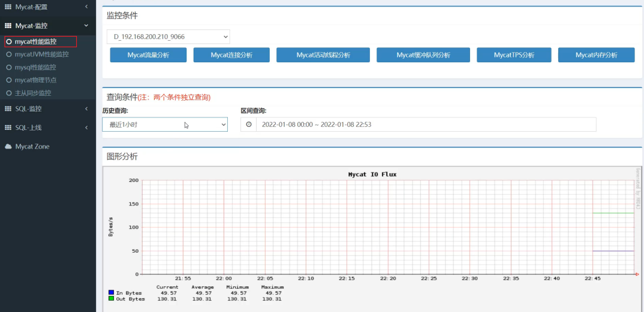Click the Maximum 49.57 In Bytes value
The width and height of the screenshot is (644, 312).
pos(273,293)
